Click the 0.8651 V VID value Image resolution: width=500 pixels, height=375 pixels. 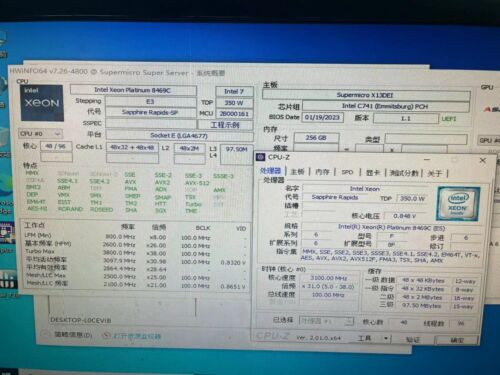point(233,286)
